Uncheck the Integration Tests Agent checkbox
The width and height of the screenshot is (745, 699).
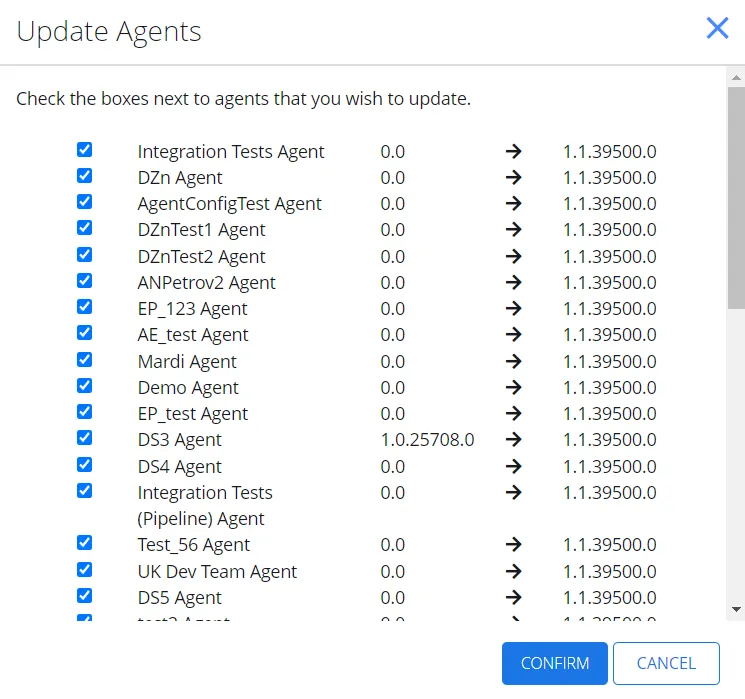coord(85,150)
